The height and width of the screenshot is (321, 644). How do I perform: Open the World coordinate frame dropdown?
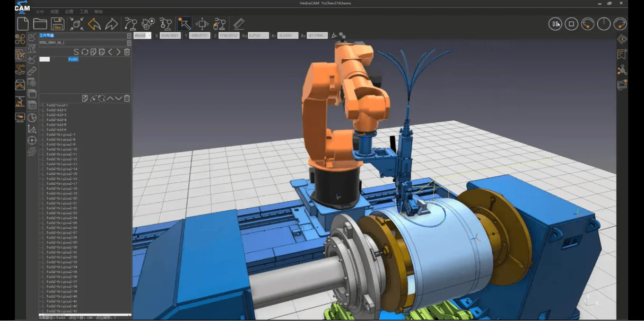(x=142, y=35)
